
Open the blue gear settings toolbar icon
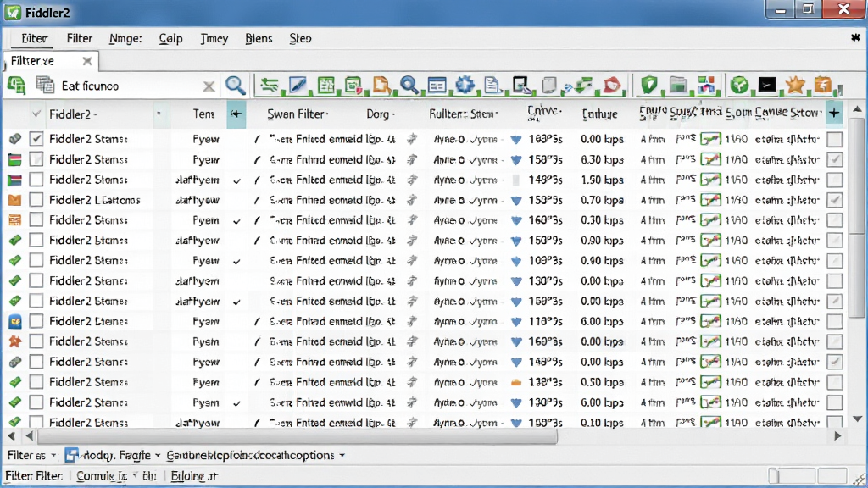coord(465,86)
